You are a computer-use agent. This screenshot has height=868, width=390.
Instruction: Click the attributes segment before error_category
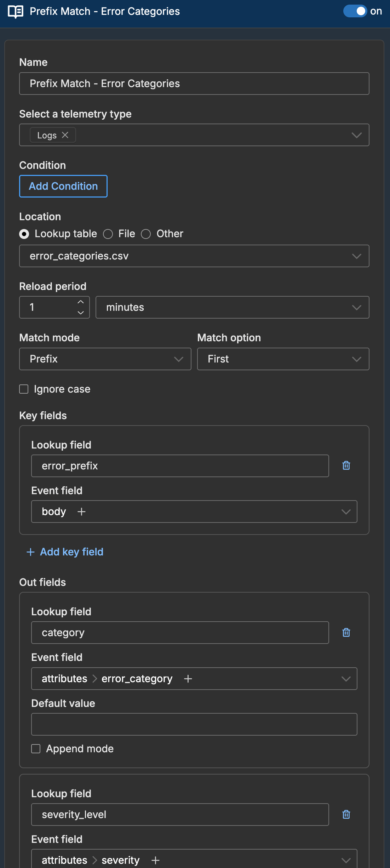point(64,679)
